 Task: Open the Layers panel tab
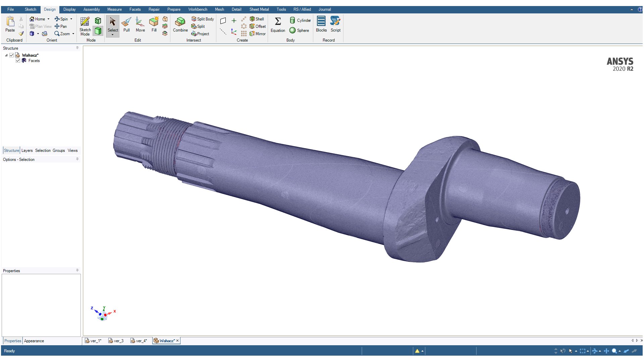(x=27, y=150)
